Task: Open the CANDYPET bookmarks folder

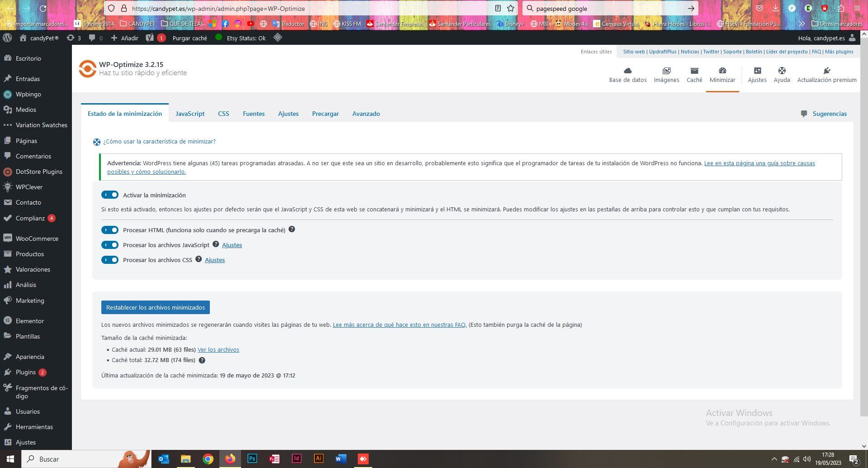Action: [138, 24]
